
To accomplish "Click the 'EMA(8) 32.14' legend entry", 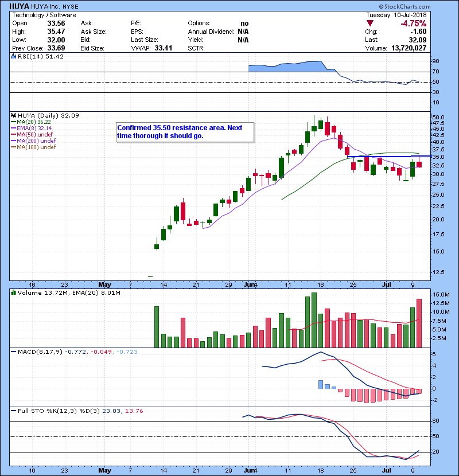I will (34, 128).
